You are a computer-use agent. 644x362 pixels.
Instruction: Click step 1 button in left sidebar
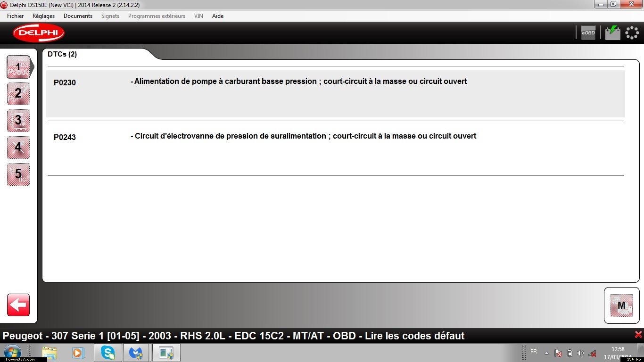coord(18,67)
